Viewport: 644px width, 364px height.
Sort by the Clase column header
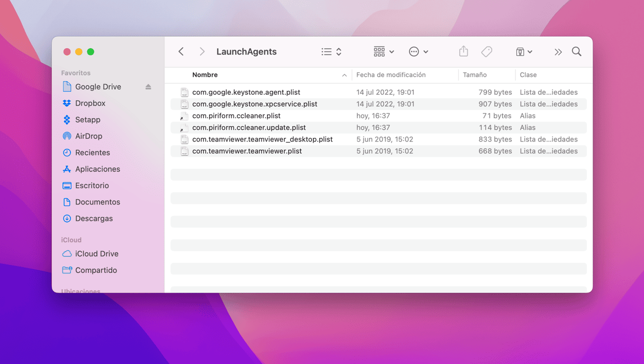point(528,75)
